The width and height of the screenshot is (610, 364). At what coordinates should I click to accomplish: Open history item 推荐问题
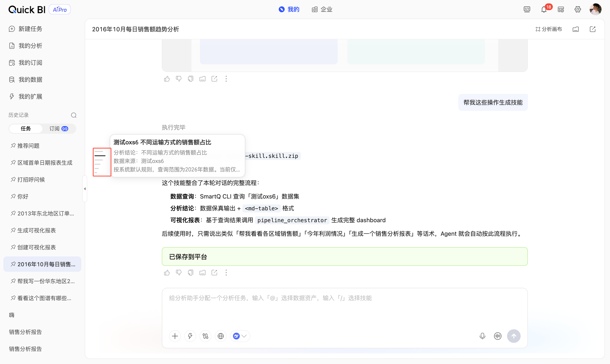pyautogui.click(x=42, y=146)
